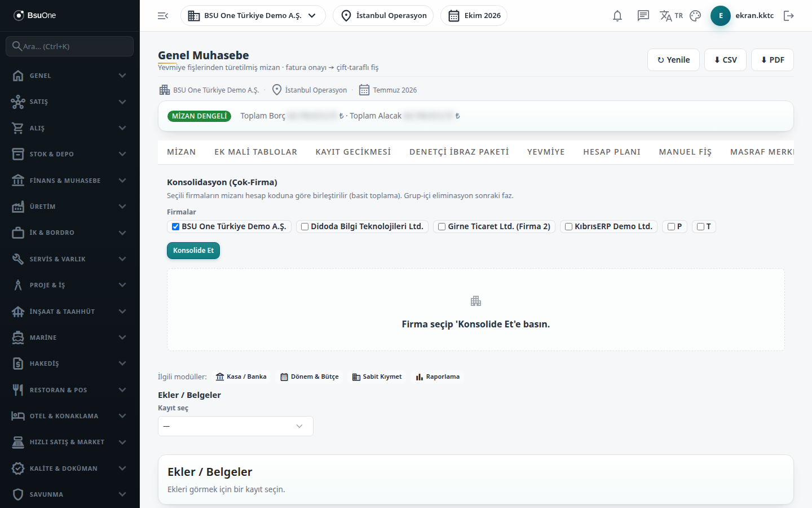Export as PDF button
Screen dimensions: 812x508
pos(773,60)
